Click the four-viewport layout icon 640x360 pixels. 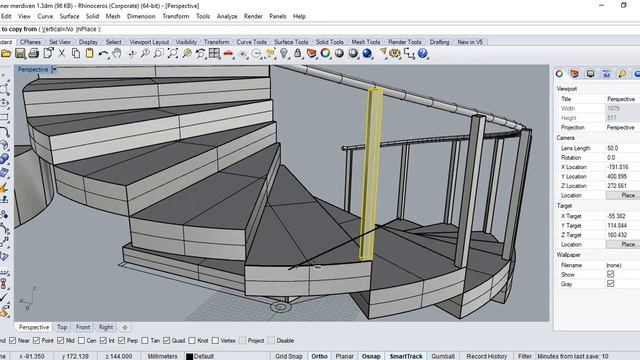[x=214, y=53]
